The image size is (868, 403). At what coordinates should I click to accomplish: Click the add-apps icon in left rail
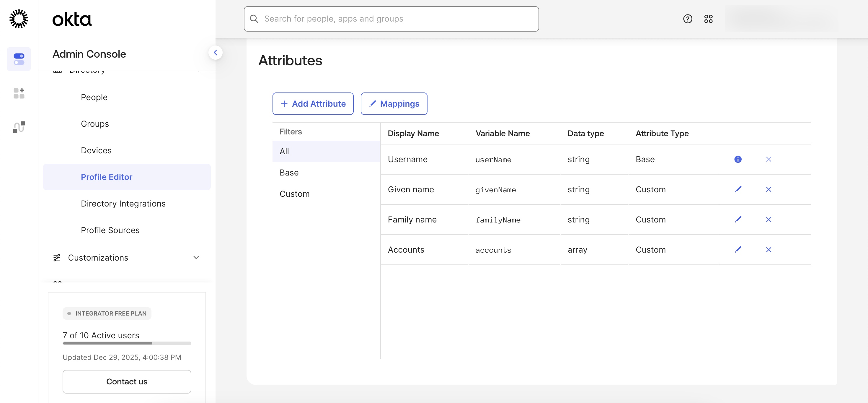[19, 93]
